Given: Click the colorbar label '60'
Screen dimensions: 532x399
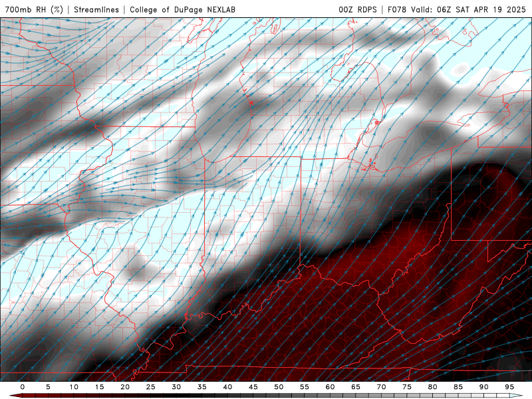Looking at the screenshot, I should coord(330,387).
